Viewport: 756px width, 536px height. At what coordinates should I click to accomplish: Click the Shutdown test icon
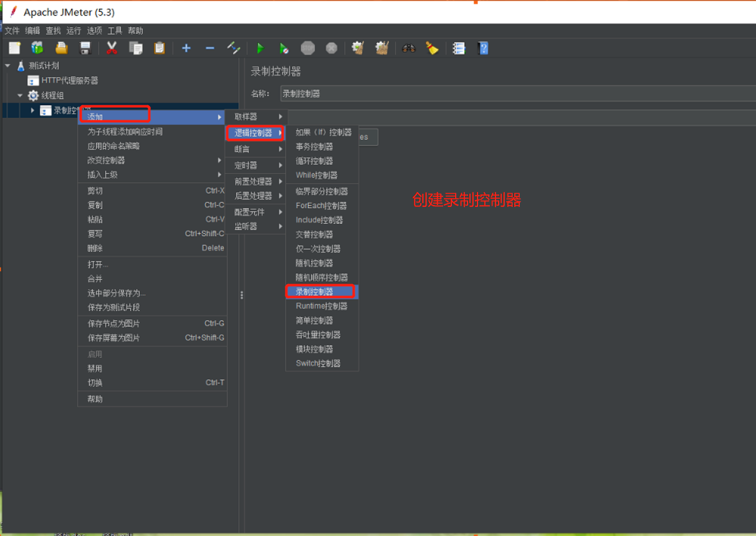tap(332, 48)
